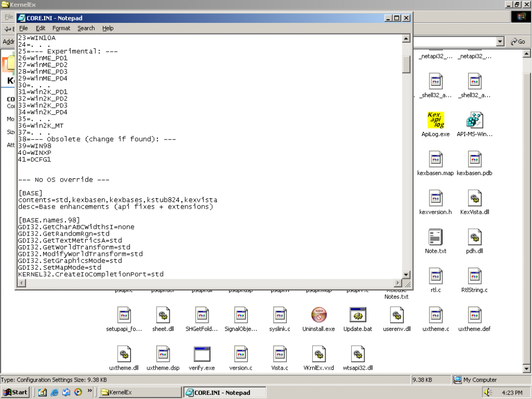The height and width of the screenshot is (399, 532).
Task: Expand the Explorer address bar dropdown
Action: pyautogui.click(x=500, y=41)
